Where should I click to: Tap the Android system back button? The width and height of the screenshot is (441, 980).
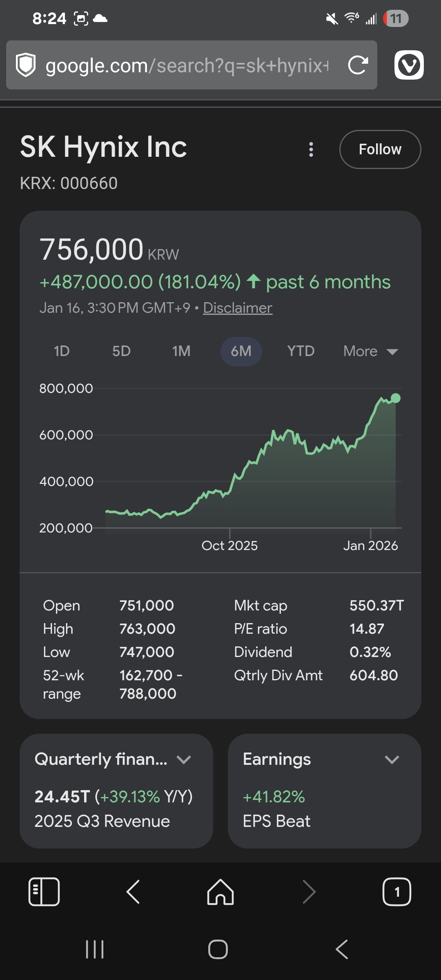click(342, 949)
